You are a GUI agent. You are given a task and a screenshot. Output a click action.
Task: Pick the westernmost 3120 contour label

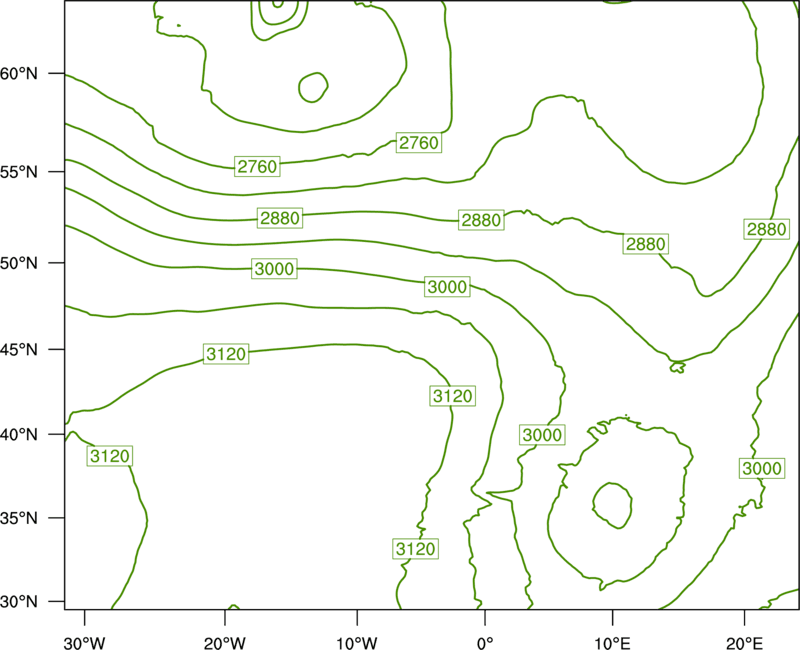[x=110, y=456]
